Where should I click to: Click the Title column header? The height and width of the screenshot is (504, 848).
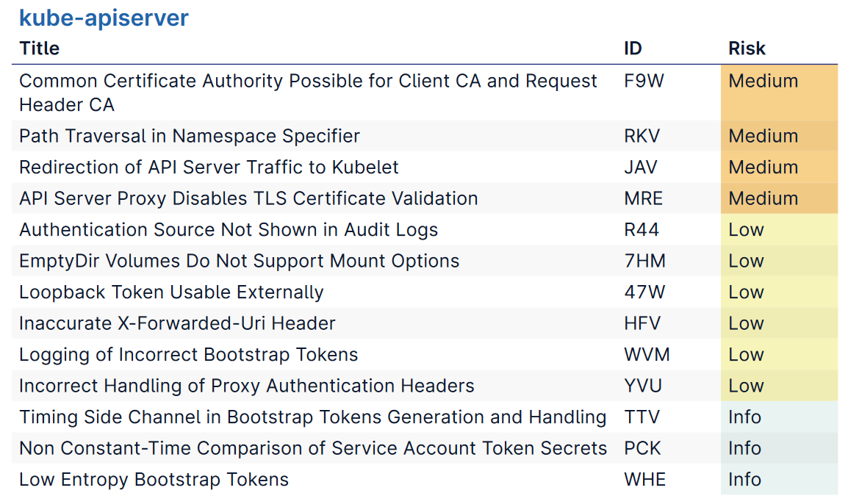coord(40,48)
